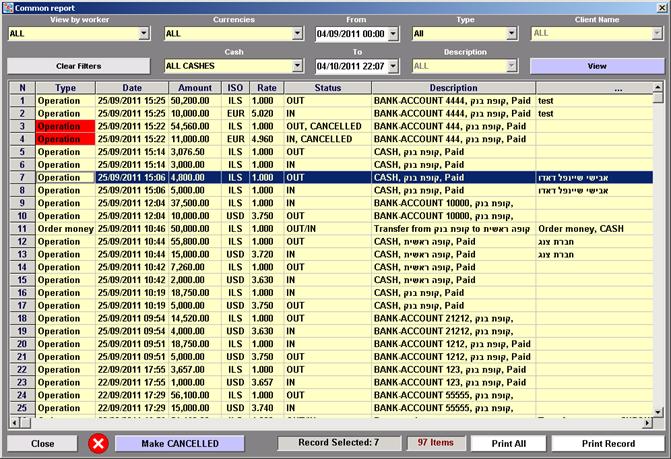The height and width of the screenshot is (459, 671).
Task: Click the Status column header
Action: (327, 88)
